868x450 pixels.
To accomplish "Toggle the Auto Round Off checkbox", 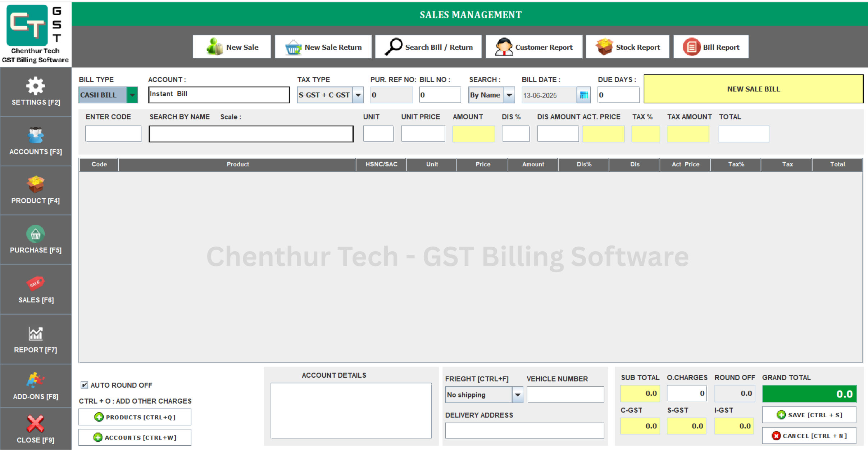I will (x=85, y=385).
